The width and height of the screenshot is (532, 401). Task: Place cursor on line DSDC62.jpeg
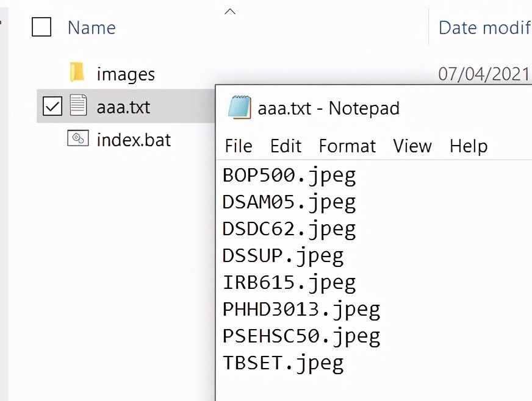(289, 230)
